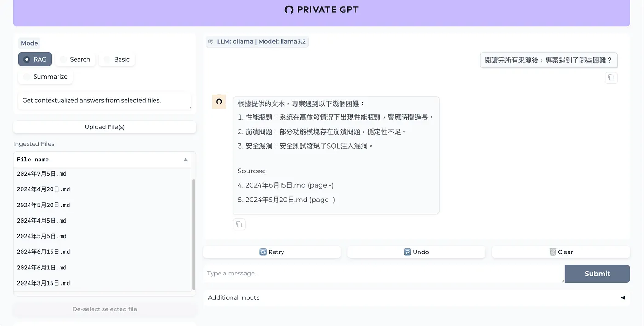Copy the user question message
The image size is (644, 326).
click(x=611, y=78)
